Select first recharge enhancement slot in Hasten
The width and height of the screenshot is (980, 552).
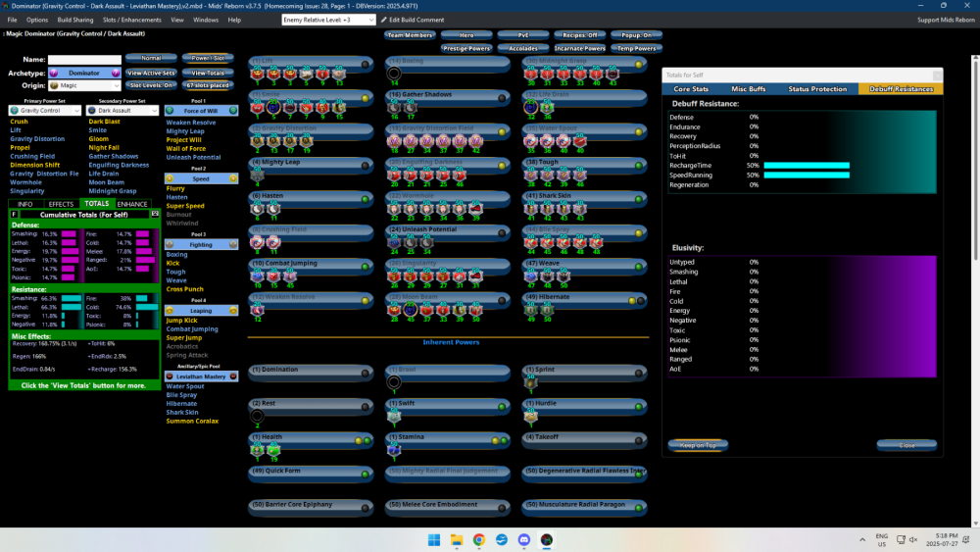click(258, 209)
